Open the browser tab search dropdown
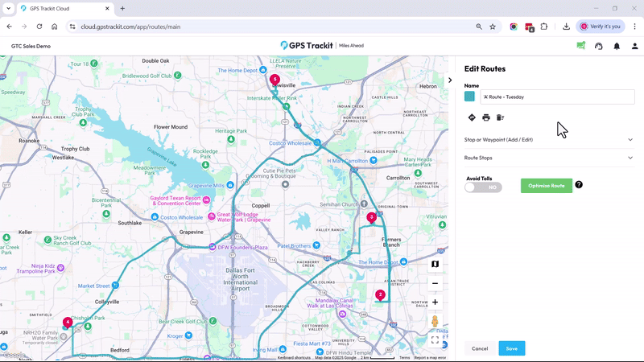The height and width of the screenshot is (362, 644). point(8,8)
